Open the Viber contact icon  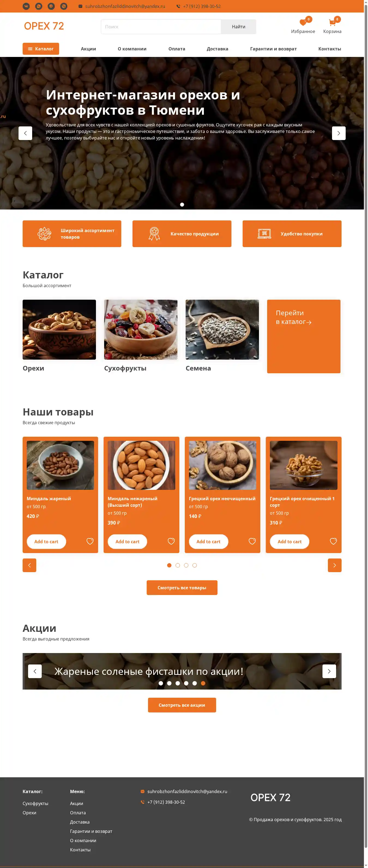tap(64, 6)
